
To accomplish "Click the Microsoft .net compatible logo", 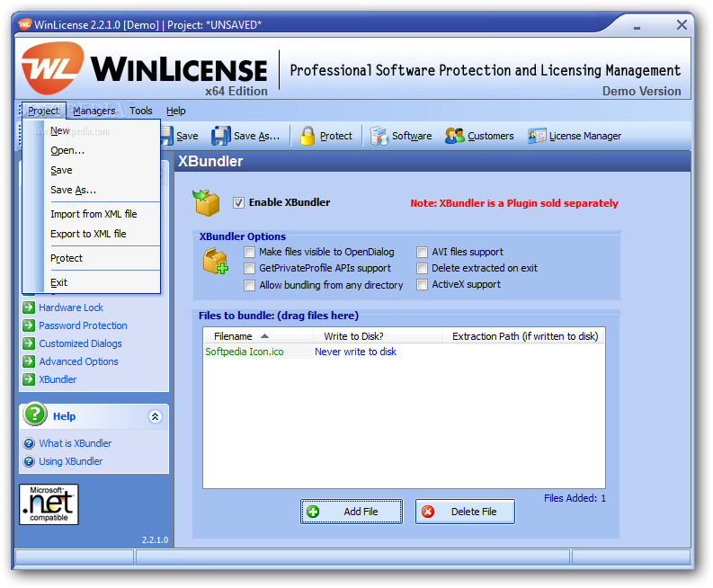I will pos(49,504).
